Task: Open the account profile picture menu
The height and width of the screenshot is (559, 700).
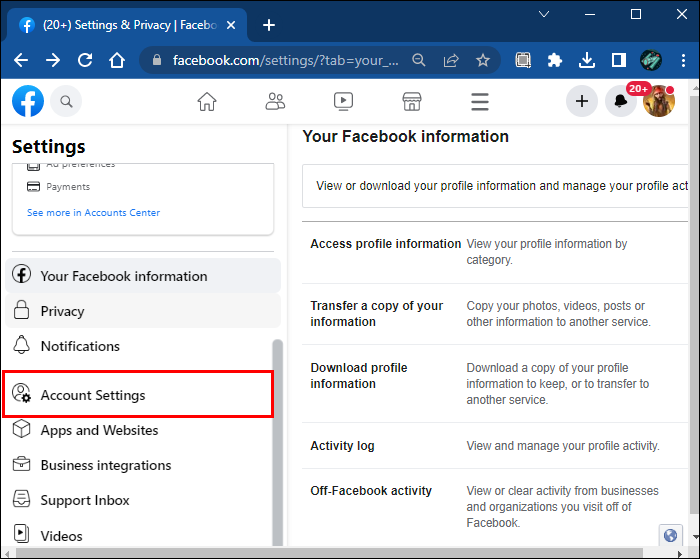Action: (x=658, y=101)
